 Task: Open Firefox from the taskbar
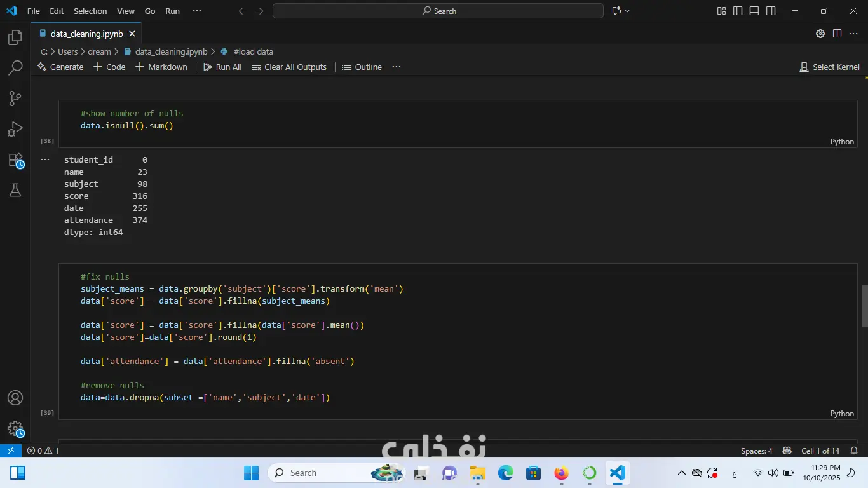pos(561,473)
